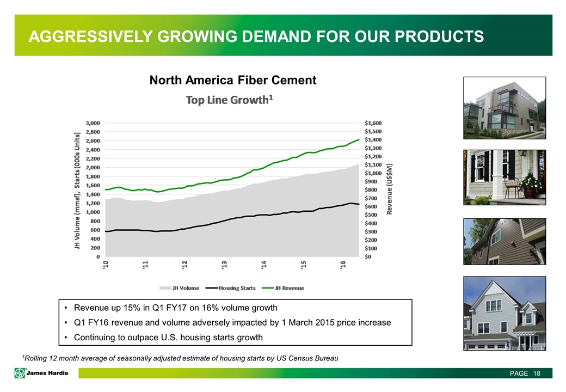Select the 'JH Volume (mmsf), Starts (000s Units)' axis title

pyautogui.click(x=77, y=190)
